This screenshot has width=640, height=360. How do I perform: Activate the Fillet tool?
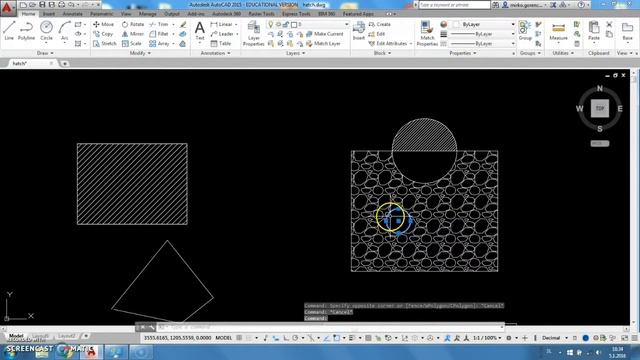pos(159,34)
